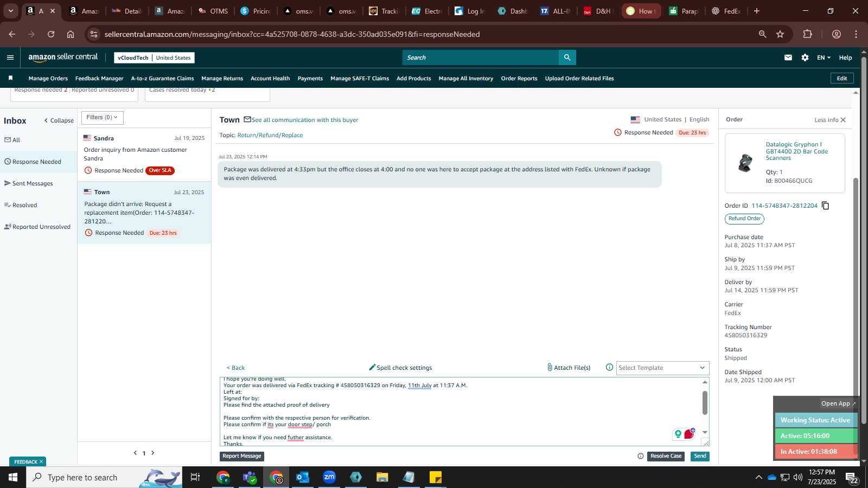Open the EN language dropdown

click(x=824, y=57)
